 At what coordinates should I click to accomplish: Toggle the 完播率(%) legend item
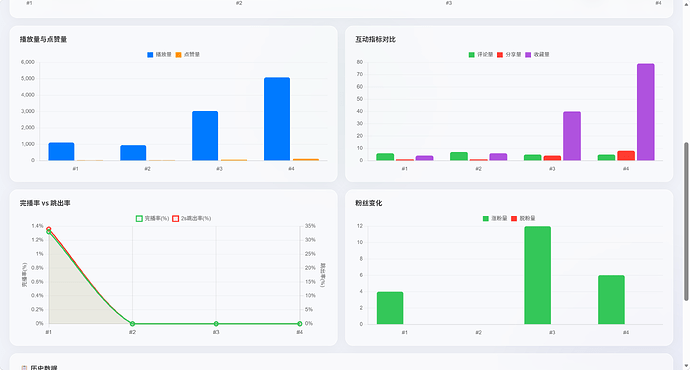(152, 218)
